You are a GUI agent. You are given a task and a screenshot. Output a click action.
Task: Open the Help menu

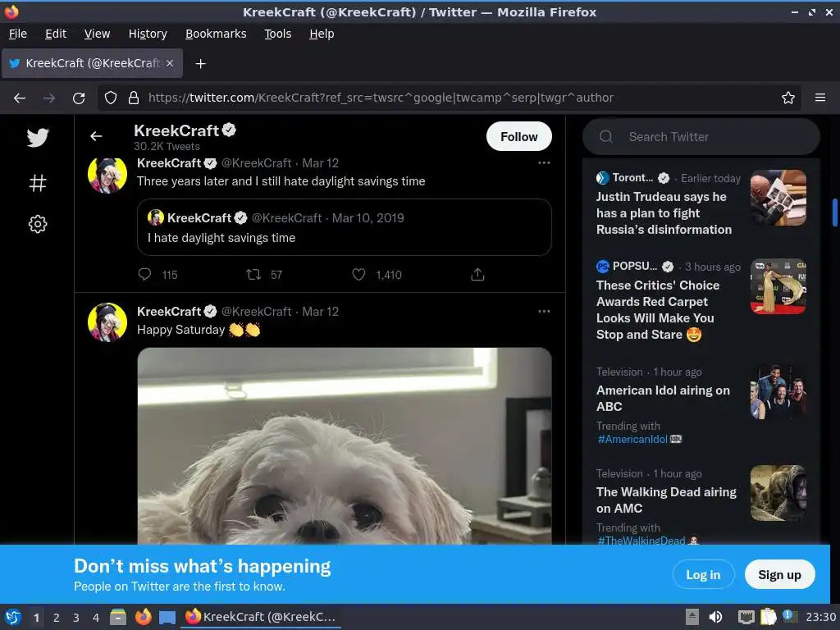(x=322, y=34)
